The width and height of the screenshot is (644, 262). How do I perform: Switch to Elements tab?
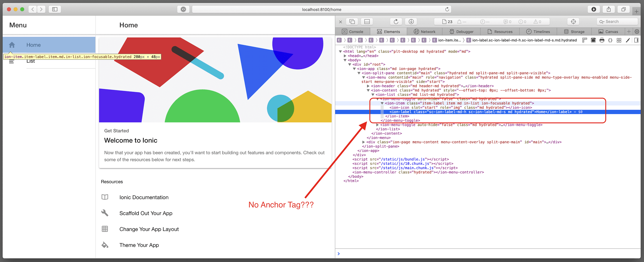[x=388, y=31]
